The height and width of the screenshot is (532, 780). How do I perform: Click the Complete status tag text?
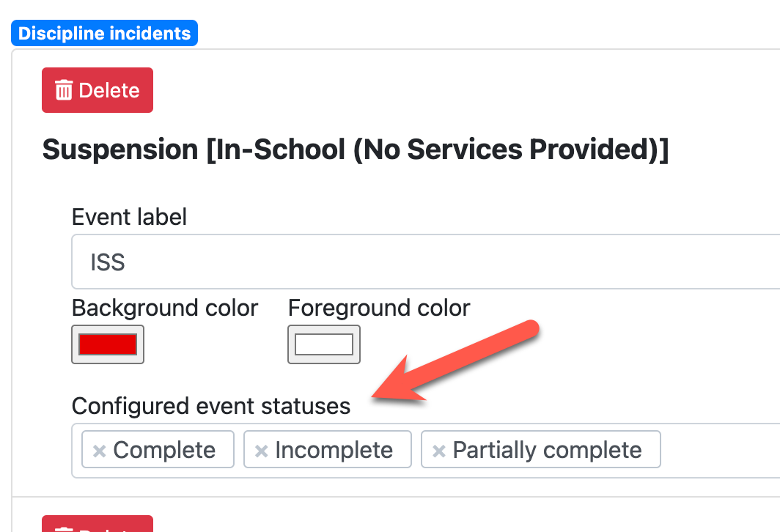164,450
